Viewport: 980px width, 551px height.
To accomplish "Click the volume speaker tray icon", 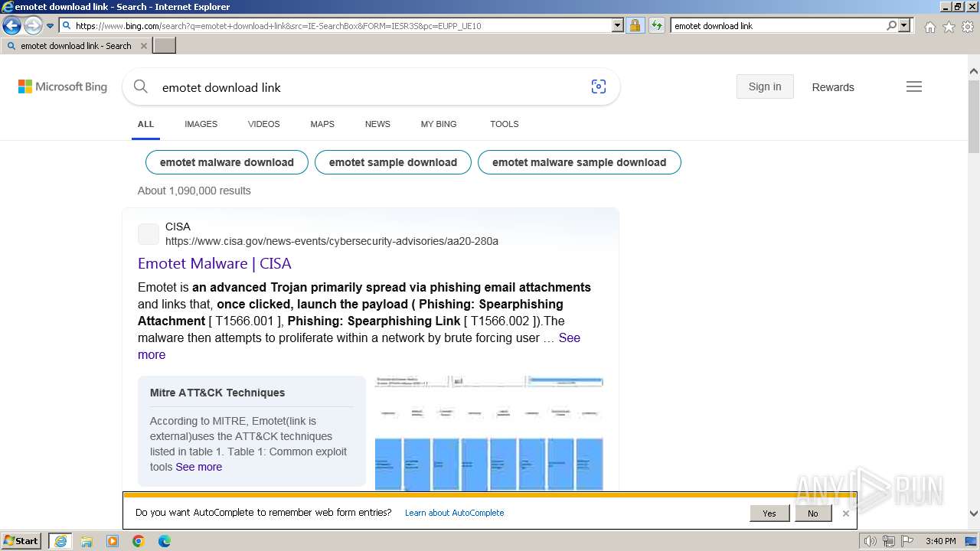I will click(871, 541).
